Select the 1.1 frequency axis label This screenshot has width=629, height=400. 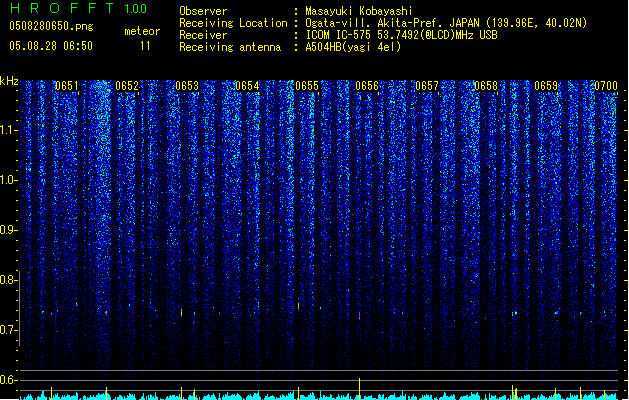(x=9, y=130)
